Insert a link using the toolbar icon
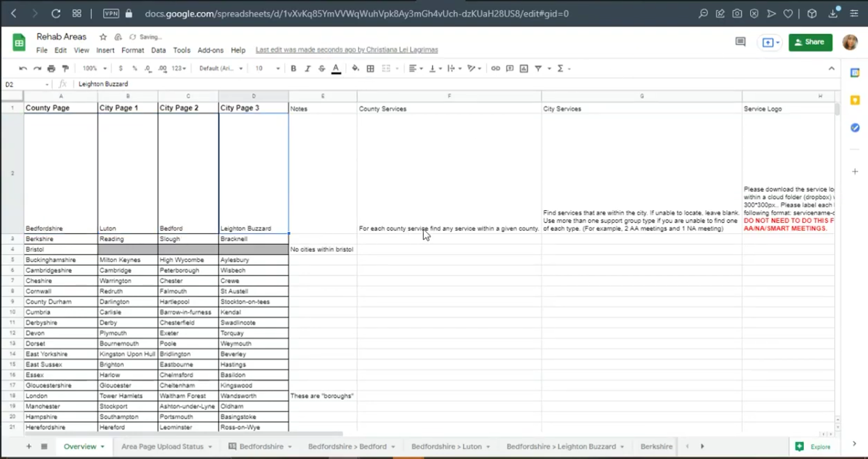Viewport: 868px width, 459px height. [x=495, y=68]
